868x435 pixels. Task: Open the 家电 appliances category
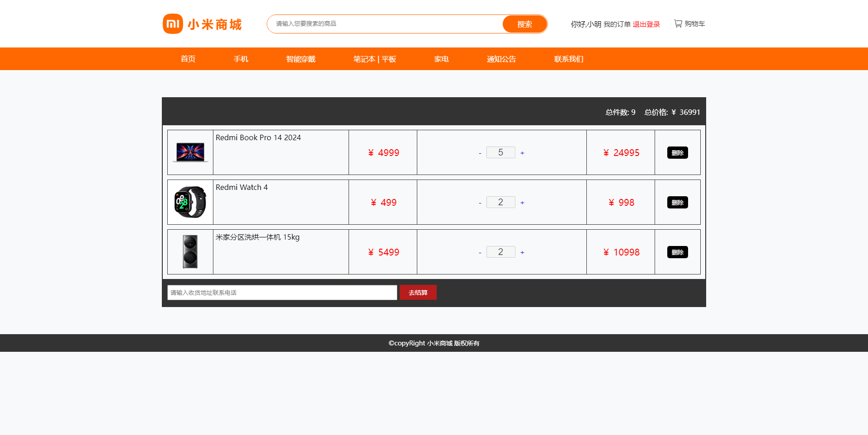click(x=441, y=59)
